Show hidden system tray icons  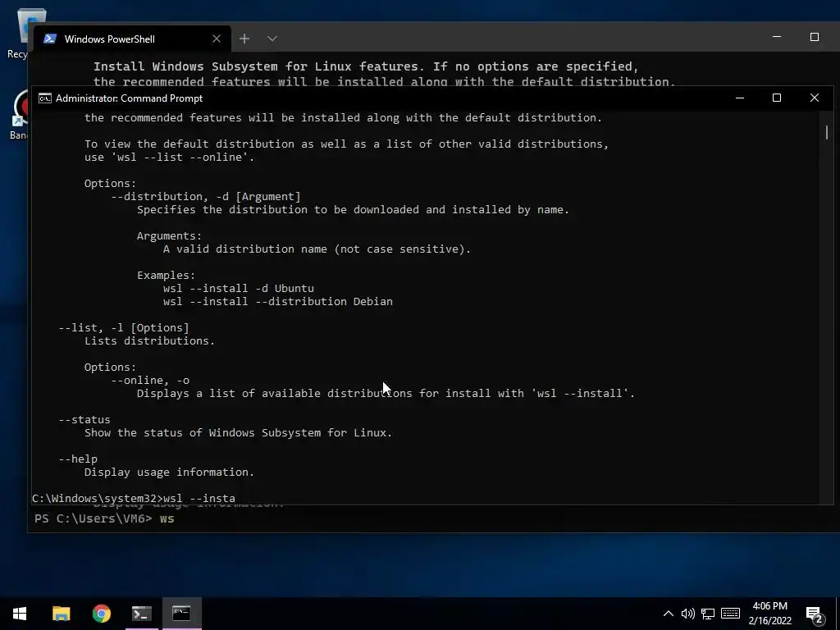point(668,614)
